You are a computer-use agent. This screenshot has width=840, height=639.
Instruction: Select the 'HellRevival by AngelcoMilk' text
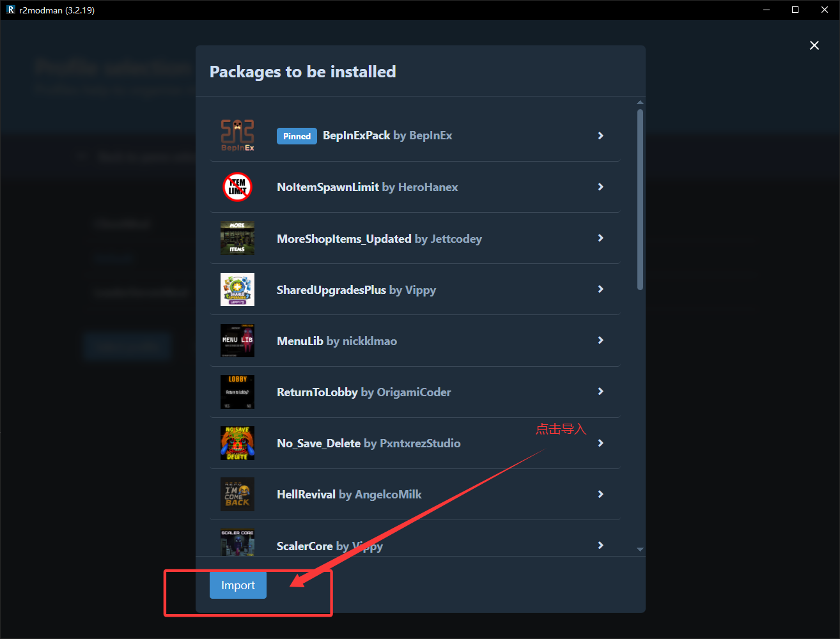[x=349, y=494]
